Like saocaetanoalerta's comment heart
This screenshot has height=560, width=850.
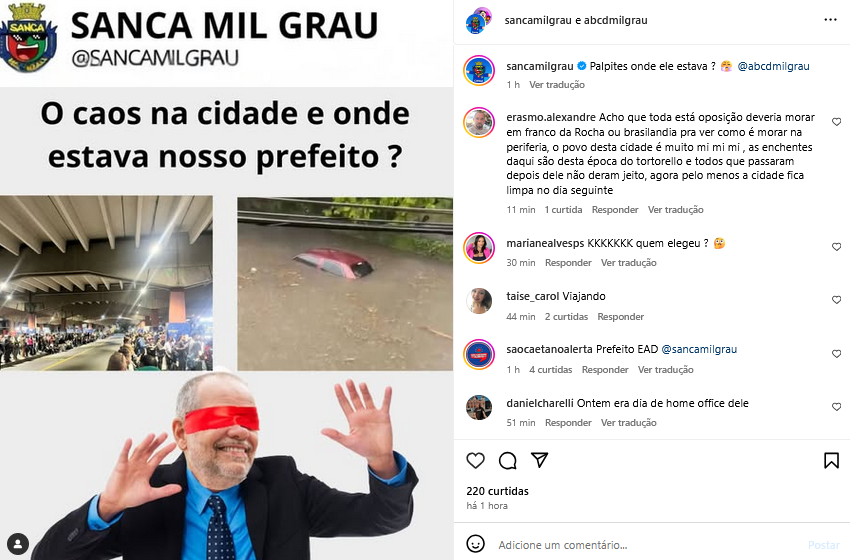point(836,353)
